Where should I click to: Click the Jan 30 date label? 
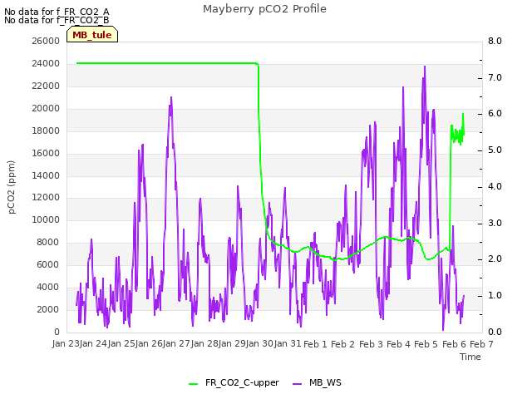(259, 343)
